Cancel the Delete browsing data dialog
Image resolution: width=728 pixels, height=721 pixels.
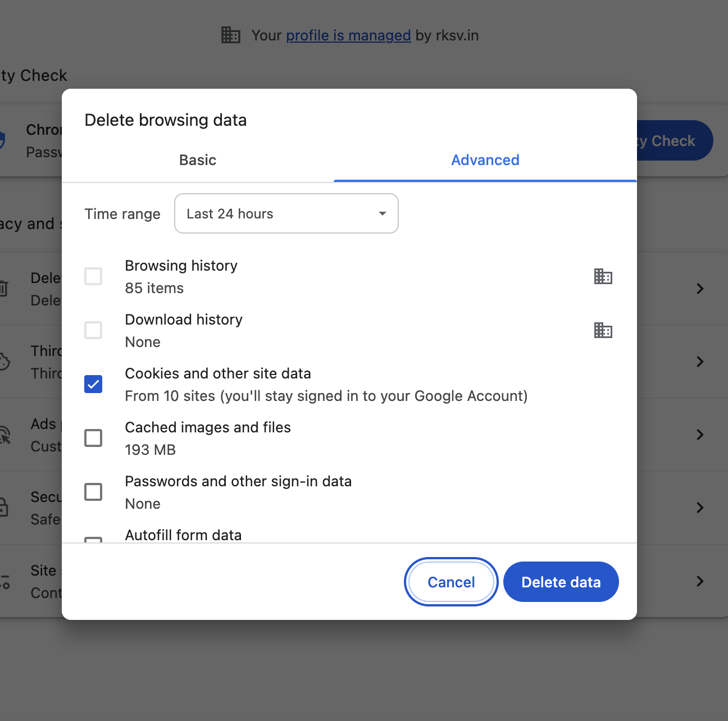451,582
